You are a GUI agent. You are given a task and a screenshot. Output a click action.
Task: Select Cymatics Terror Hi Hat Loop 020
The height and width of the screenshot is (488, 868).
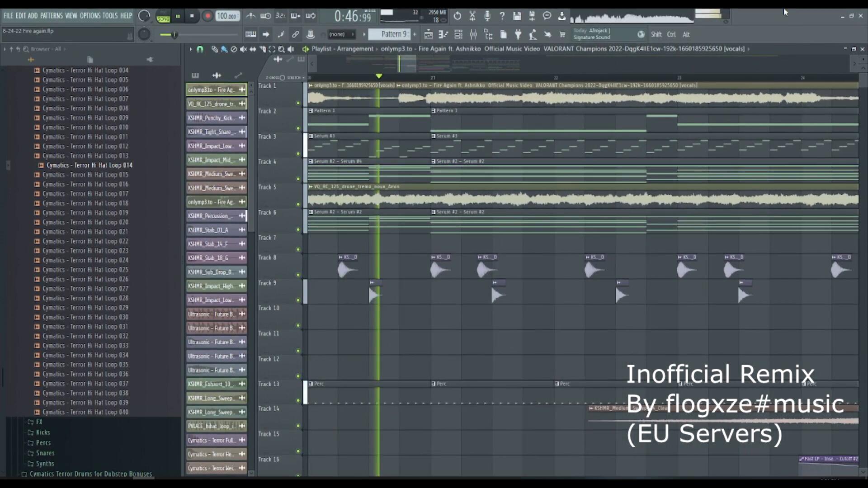85,222
